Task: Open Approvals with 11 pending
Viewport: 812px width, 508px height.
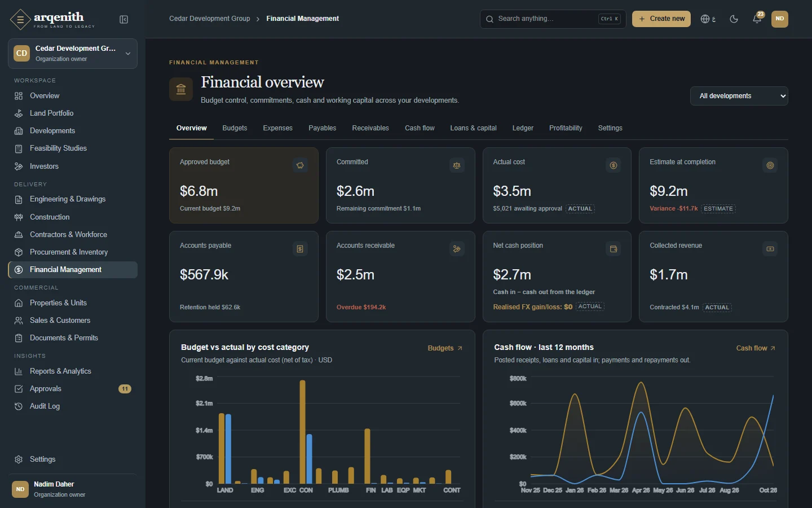Action: [73, 389]
